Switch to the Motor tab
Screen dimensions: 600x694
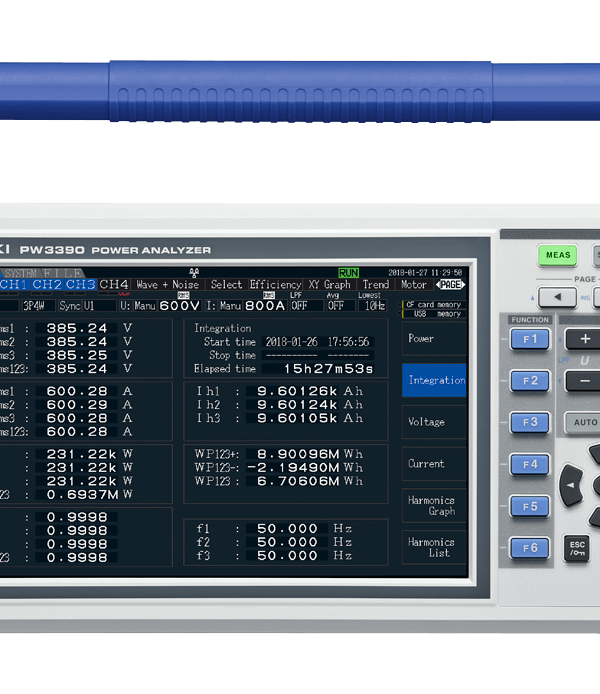pyautogui.click(x=413, y=285)
